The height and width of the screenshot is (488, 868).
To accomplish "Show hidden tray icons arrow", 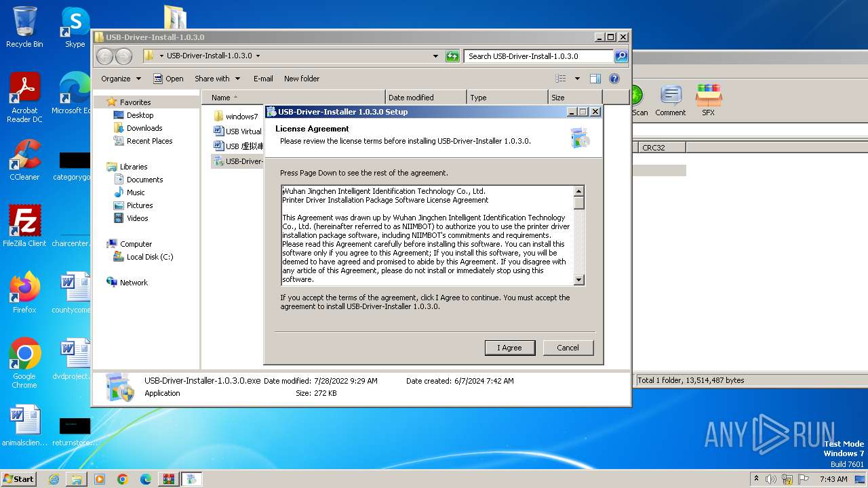I will [x=756, y=479].
